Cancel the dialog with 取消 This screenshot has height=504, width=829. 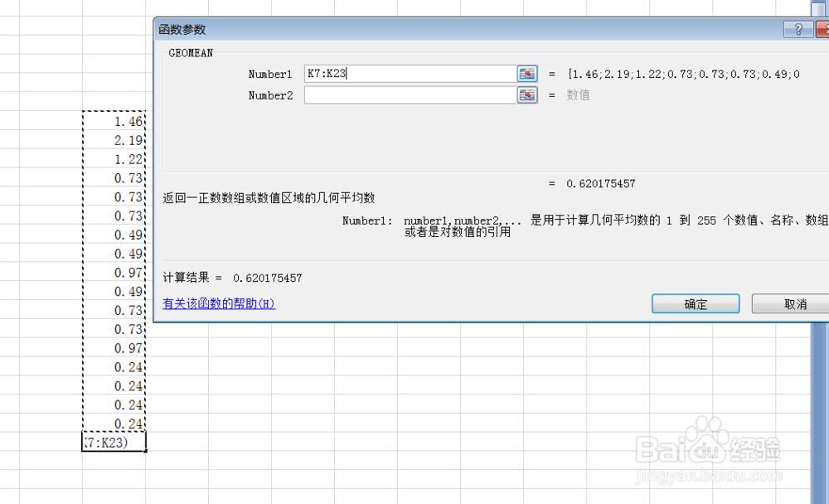pos(792,304)
